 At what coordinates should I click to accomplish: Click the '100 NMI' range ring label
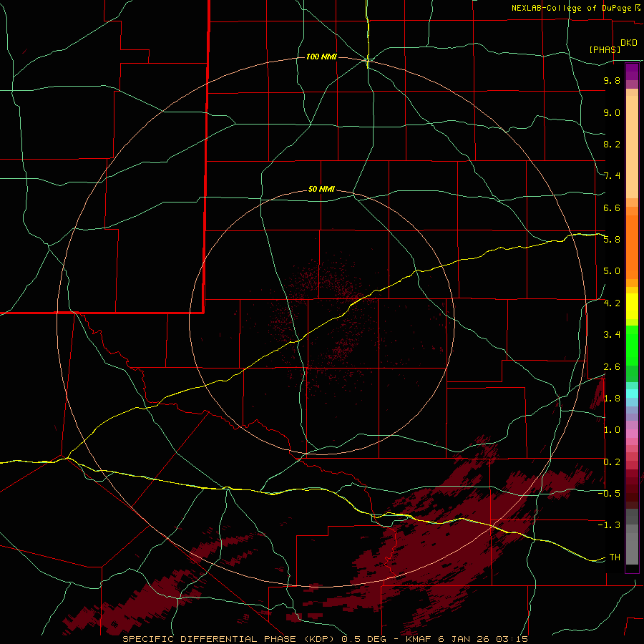(321, 57)
